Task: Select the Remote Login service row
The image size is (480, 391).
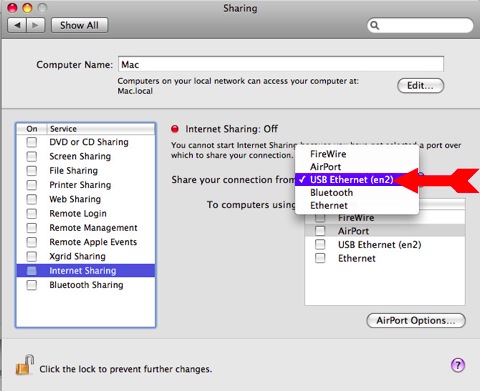Action: [x=86, y=214]
